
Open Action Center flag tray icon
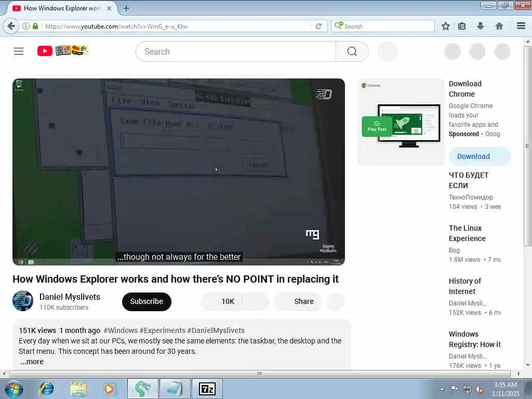tap(454, 389)
